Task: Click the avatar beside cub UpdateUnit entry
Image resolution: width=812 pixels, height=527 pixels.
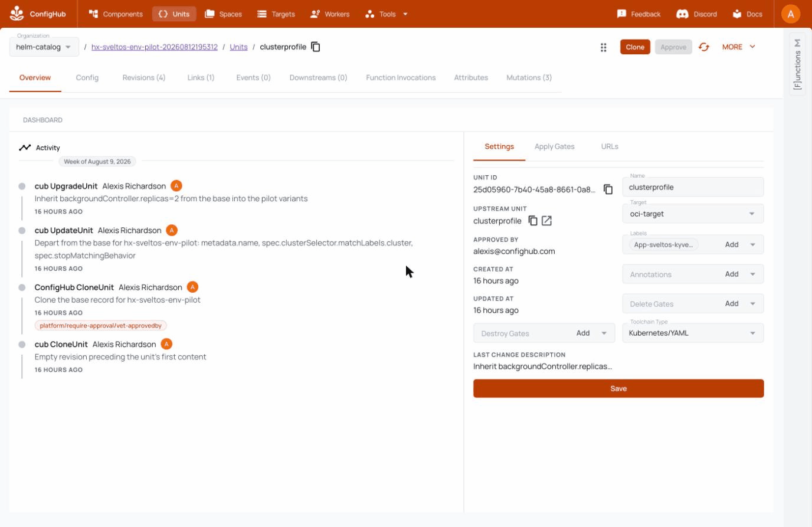Action: 172,230
